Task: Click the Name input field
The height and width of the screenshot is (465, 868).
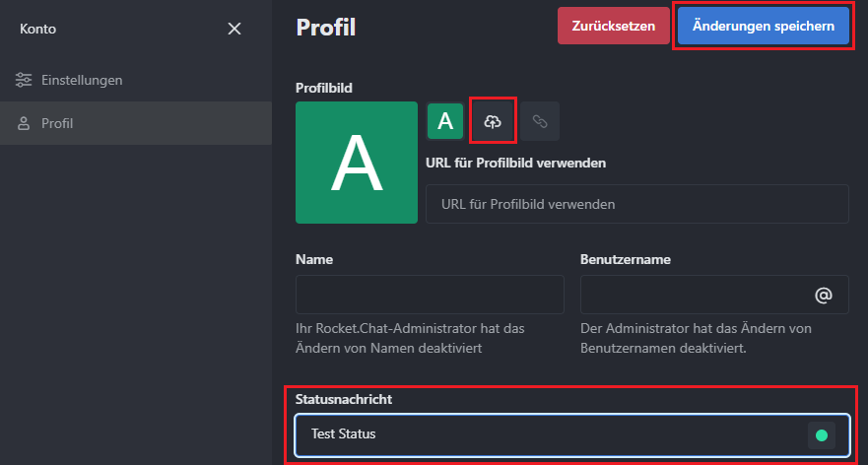Action: [430, 295]
